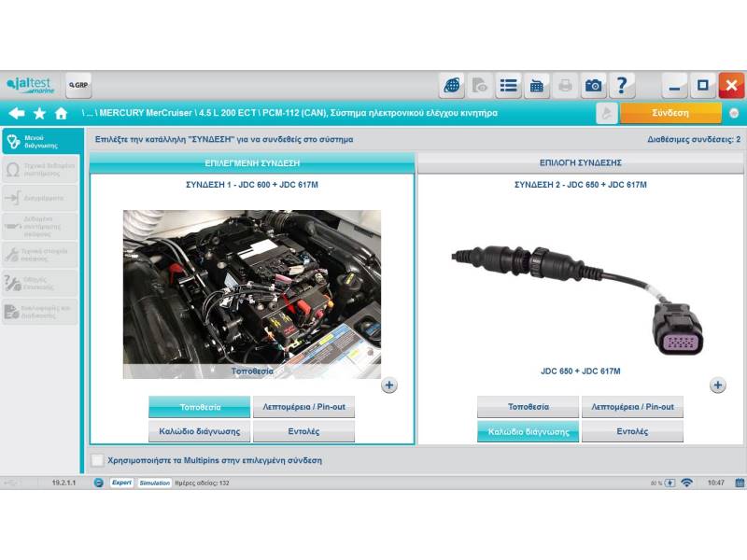The image size is (747, 560).
Task: Click the list view icon in top toolbar
Action: click(x=508, y=86)
